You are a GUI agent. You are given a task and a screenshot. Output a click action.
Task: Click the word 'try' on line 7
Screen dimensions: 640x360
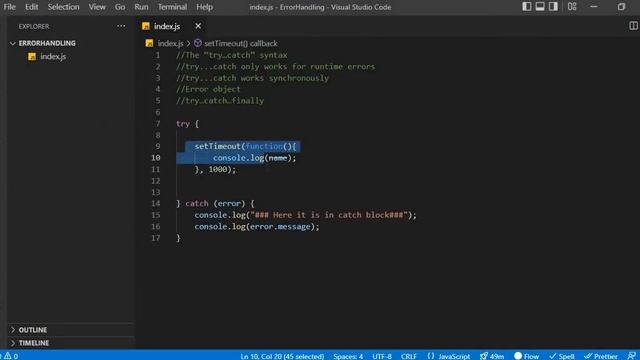click(183, 124)
